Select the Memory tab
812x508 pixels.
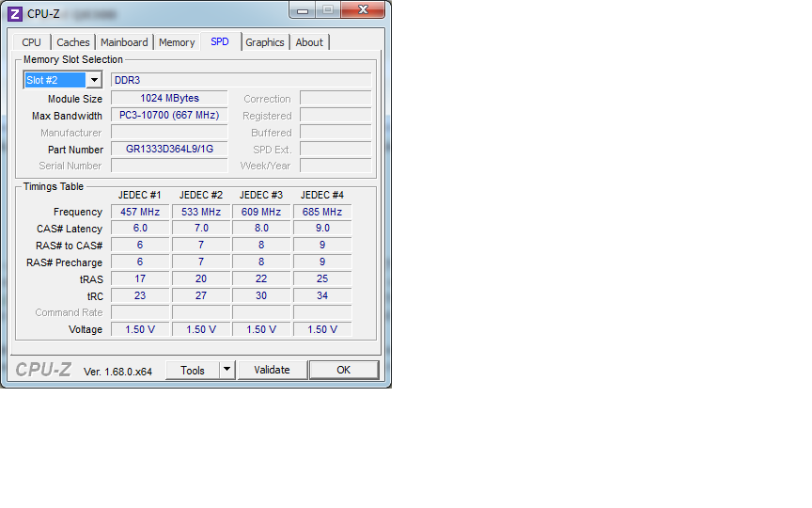coord(177,42)
